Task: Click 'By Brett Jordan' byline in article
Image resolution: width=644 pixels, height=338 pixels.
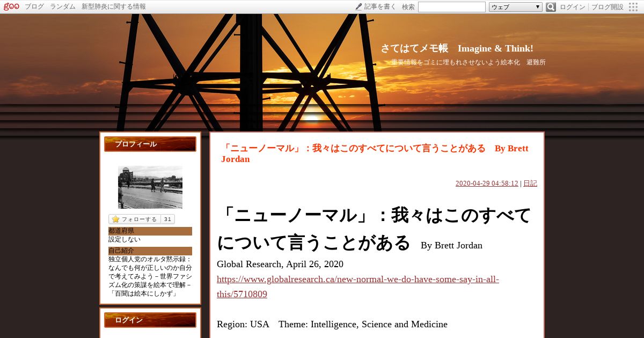Action: (x=451, y=245)
